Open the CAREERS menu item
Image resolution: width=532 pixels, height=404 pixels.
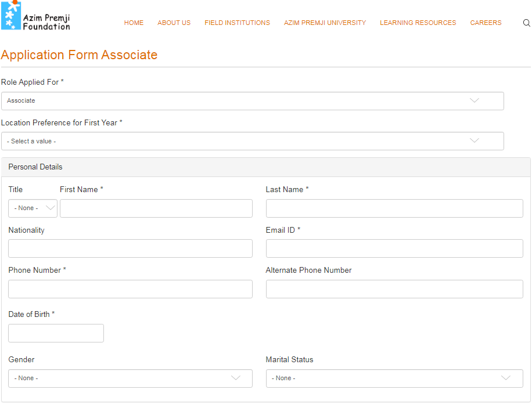[x=486, y=23]
